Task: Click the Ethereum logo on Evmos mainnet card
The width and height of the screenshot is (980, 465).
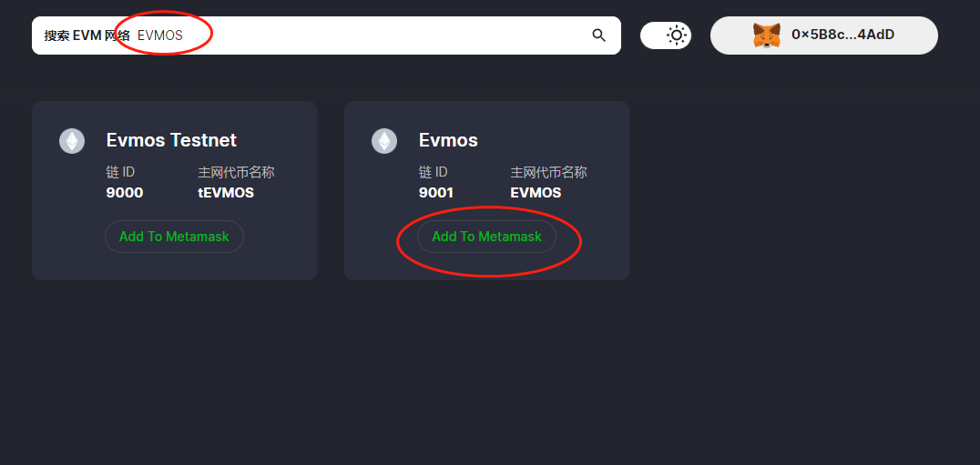Action: pos(384,140)
